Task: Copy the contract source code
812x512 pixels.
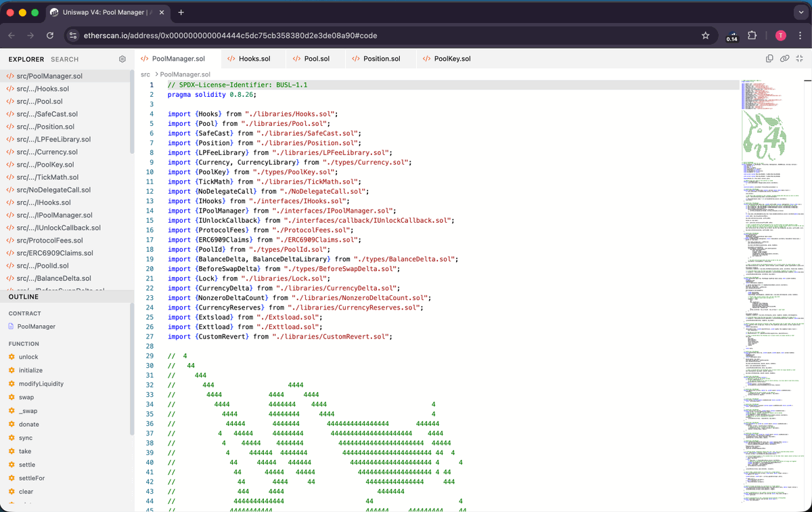Action: click(769, 59)
